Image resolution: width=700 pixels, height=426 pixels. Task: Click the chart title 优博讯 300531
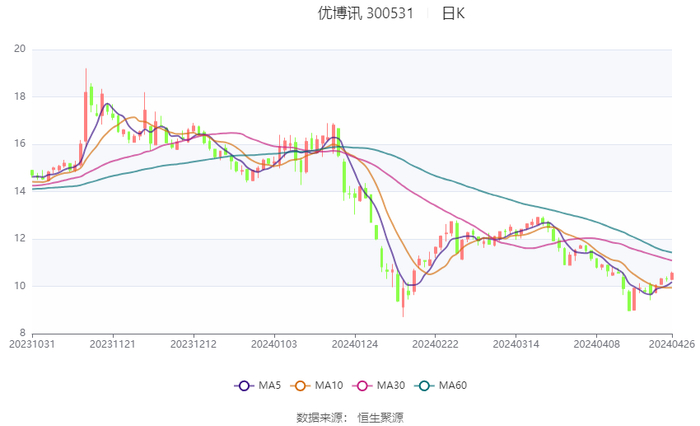pos(366,13)
